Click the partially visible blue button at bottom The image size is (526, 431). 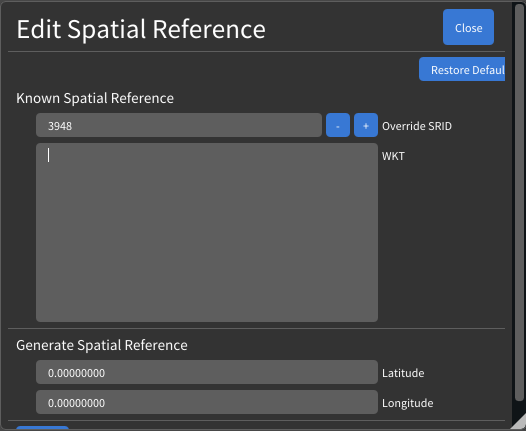point(42,428)
